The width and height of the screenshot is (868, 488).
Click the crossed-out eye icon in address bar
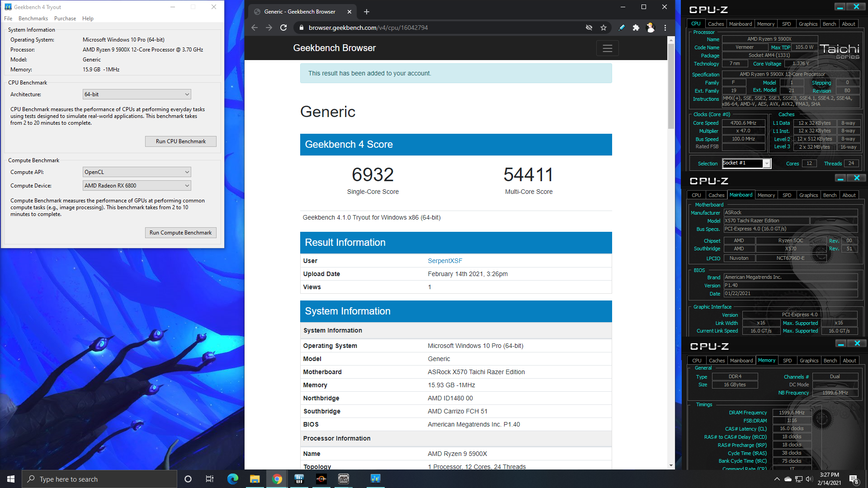click(x=589, y=28)
